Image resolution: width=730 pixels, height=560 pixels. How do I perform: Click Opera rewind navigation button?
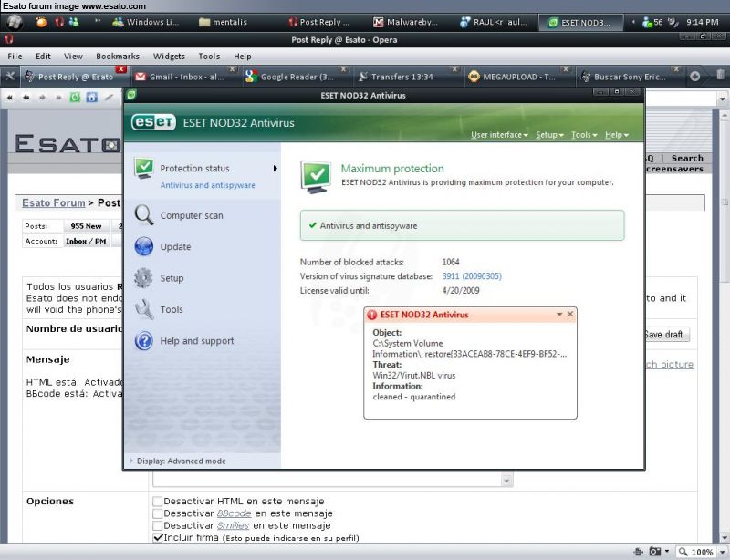click(10, 98)
